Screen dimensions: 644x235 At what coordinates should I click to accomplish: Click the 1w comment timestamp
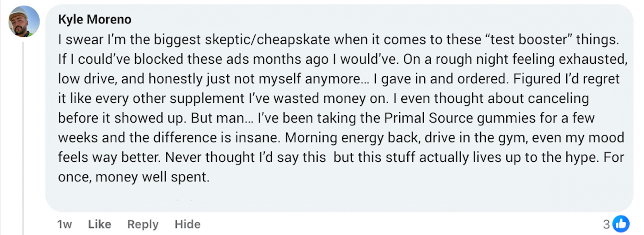(x=64, y=224)
